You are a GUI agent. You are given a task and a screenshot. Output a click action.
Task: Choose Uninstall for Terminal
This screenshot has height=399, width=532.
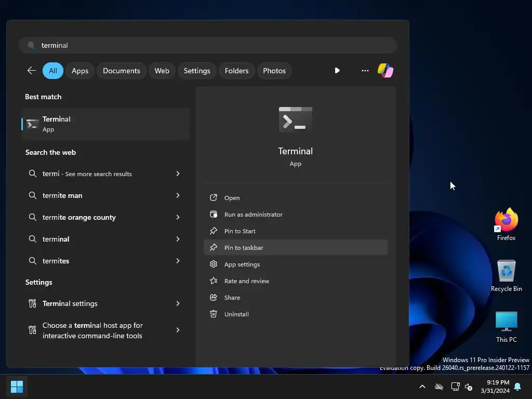pos(296,314)
